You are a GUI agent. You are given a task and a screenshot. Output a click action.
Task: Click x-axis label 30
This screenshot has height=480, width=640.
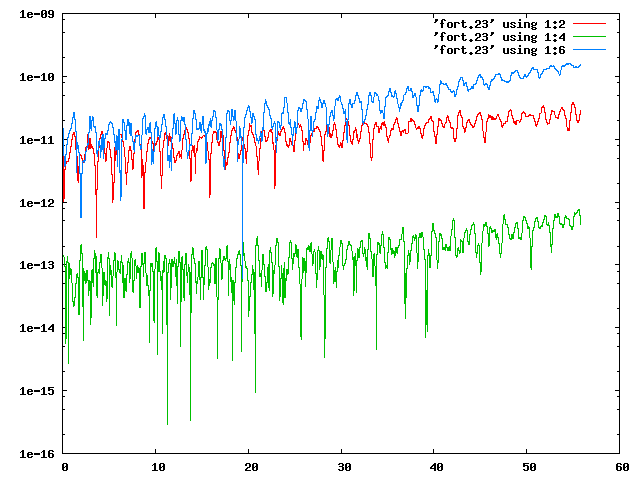point(344,467)
